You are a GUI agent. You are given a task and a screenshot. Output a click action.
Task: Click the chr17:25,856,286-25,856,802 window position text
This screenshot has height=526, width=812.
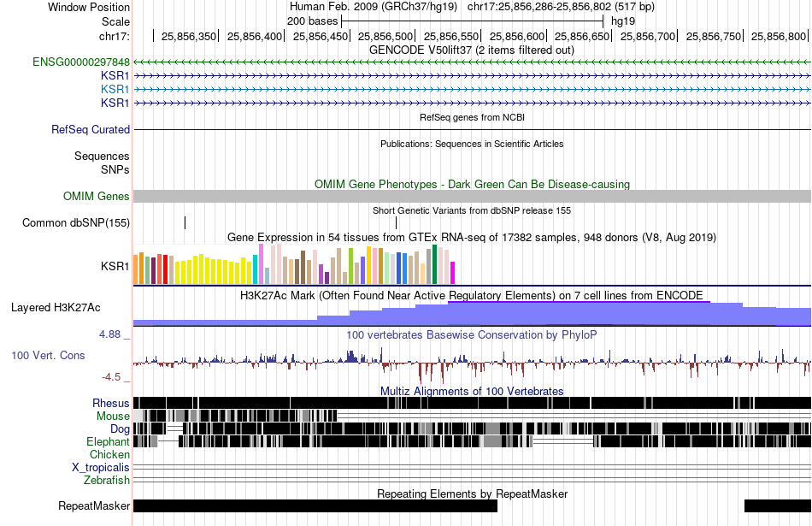[x=561, y=7]
